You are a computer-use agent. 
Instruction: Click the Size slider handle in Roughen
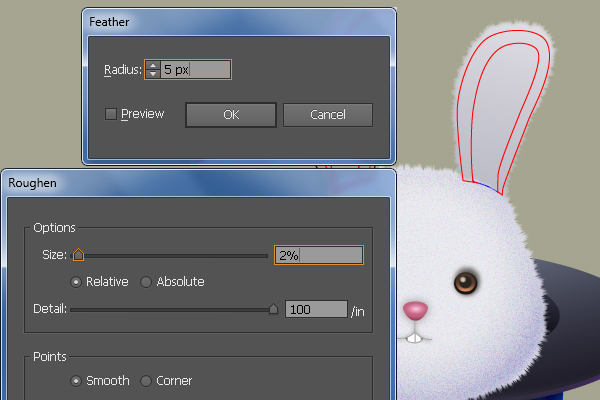click(78, 255)
